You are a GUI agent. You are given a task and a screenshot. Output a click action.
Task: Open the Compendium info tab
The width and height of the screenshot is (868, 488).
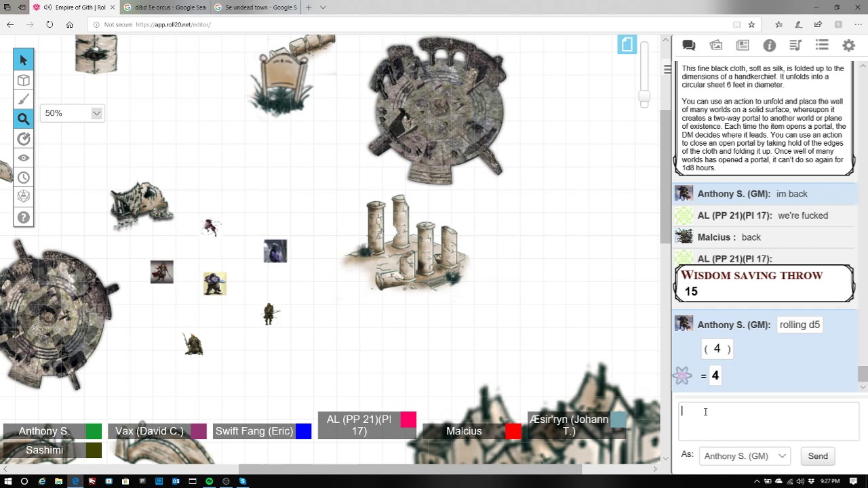[769, 45]
